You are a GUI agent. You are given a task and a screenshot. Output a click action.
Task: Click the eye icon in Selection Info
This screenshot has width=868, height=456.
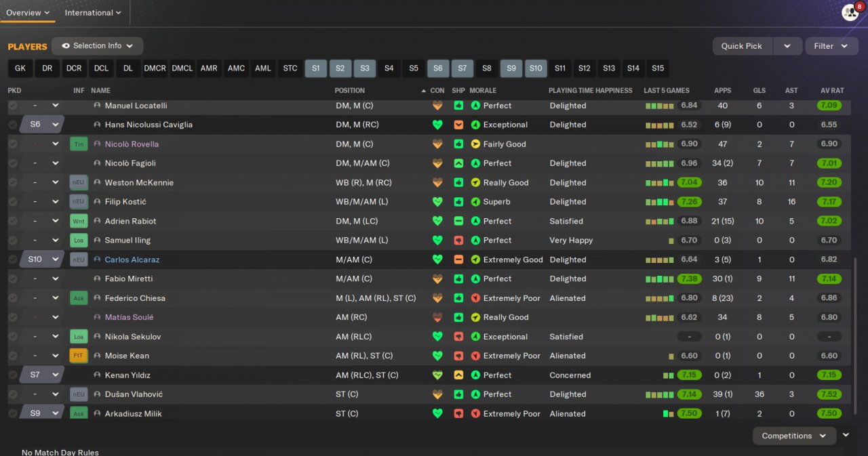pos(66,46)
